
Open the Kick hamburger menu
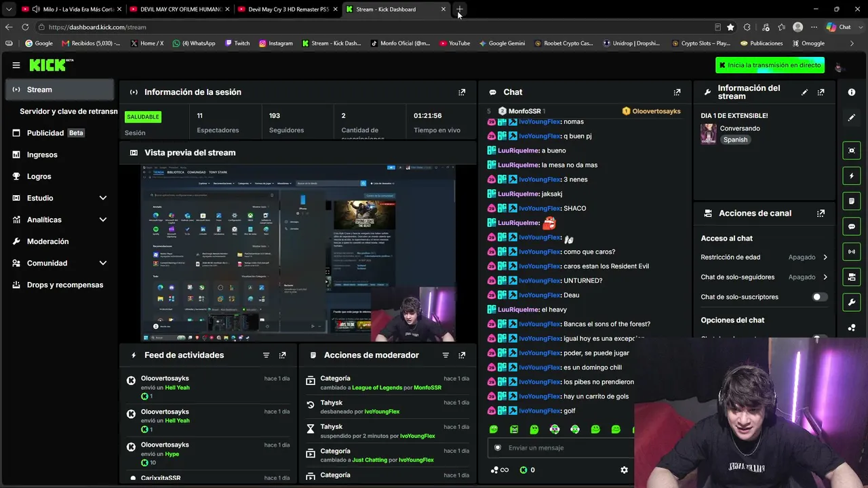[16, 65]
